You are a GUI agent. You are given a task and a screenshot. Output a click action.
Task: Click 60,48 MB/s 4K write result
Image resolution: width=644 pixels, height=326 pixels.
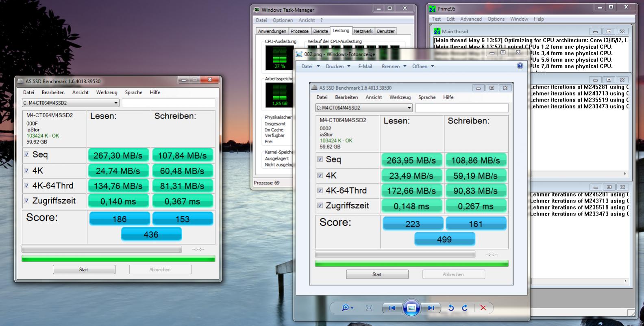pos(183,171)
